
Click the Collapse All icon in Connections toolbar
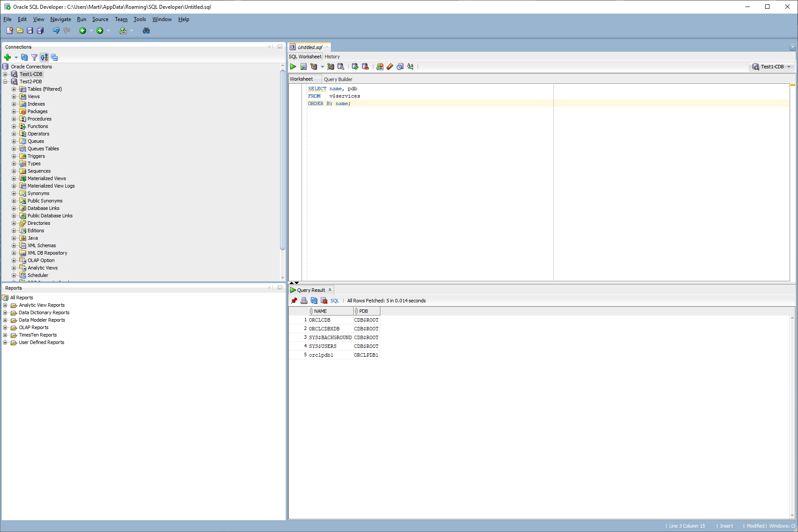tap(54, 57)
